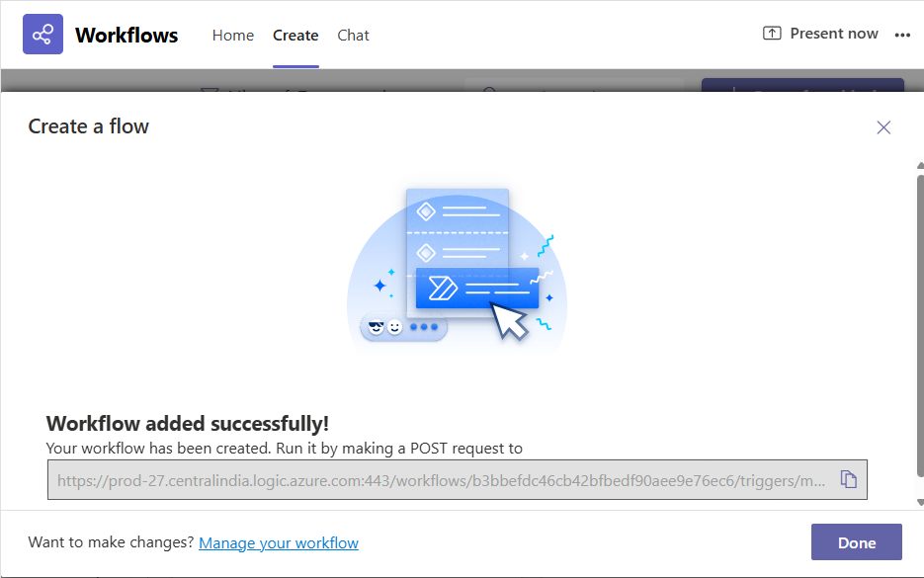Image resolution: width=924 pixels, height=578 pixels.
Task: Open the Chat tab
Action: (353, 36)
